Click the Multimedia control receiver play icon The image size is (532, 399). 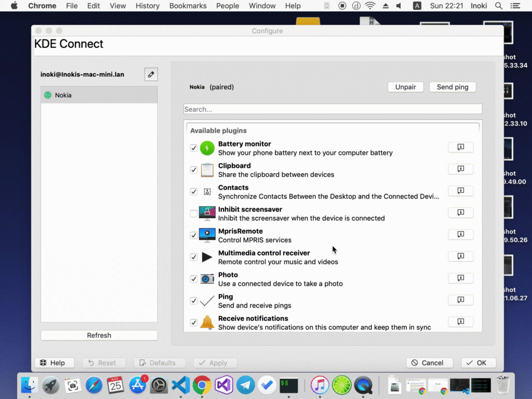(x=207, y=257)
